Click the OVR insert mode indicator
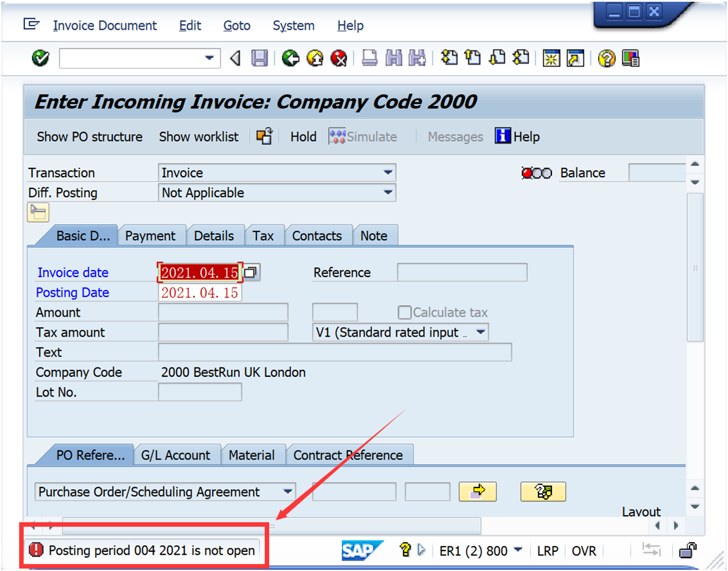This screenshot has width=728, height=571. pyautogui.click(x=583, y=550)
